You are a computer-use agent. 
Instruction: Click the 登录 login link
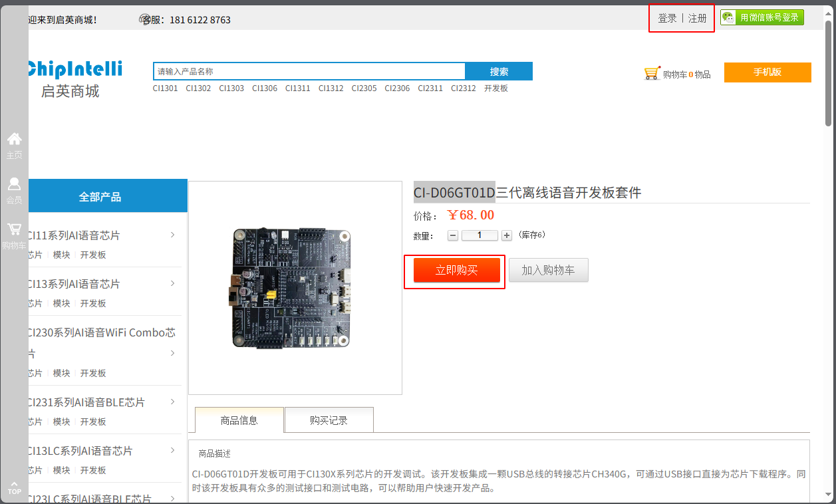click(x=667, y=19)
